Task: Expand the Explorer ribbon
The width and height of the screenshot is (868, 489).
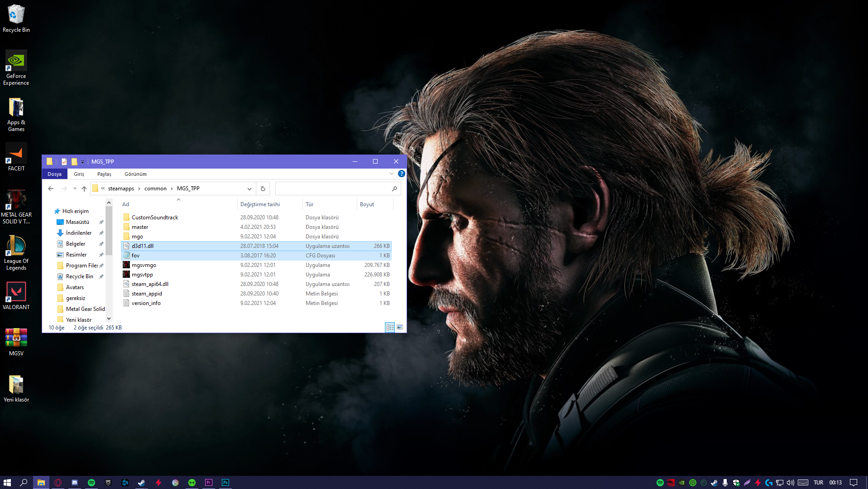Action: click(392, 174)
